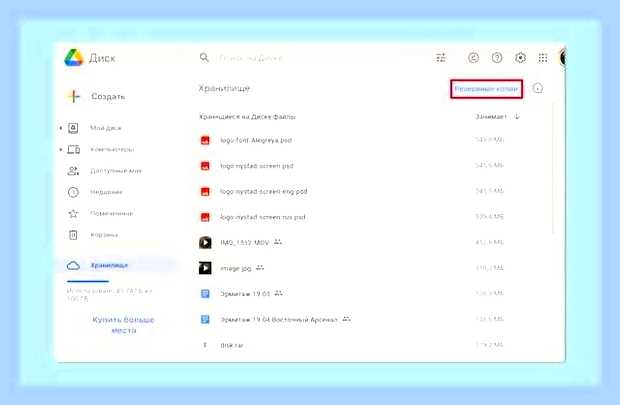This screenshot has width=620, height=405.
Task: Expand the Computers tree arrow
Action: [60, 149]
